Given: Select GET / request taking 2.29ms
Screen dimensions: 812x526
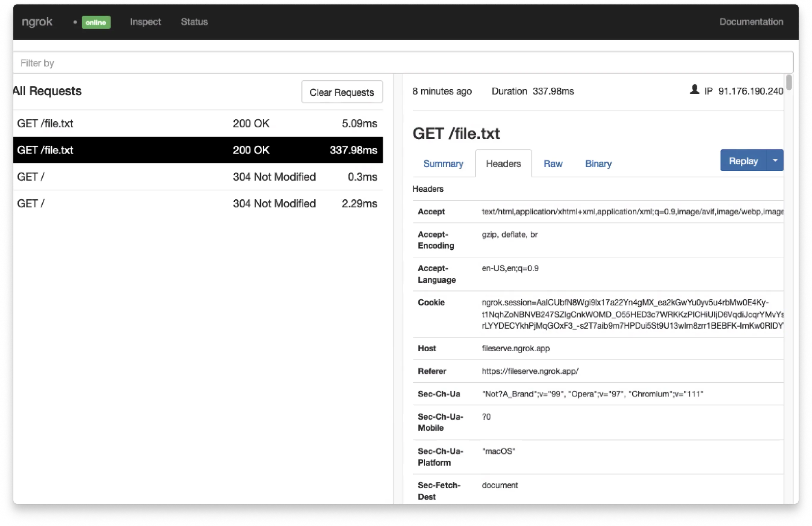Looking at the screenshot, I should click(x=198, y=204).
